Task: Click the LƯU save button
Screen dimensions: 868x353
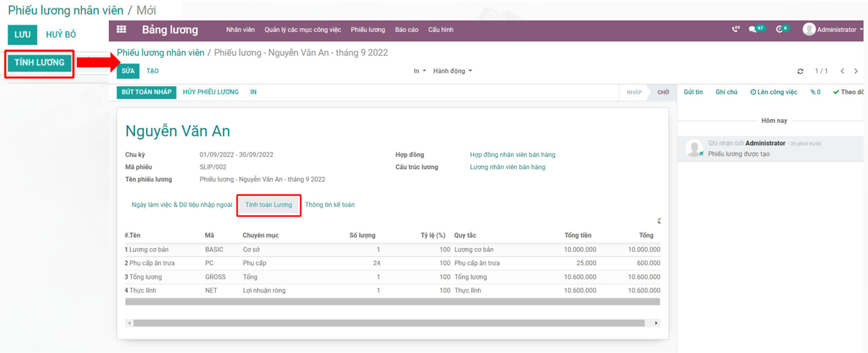Action: click(22, 35)
